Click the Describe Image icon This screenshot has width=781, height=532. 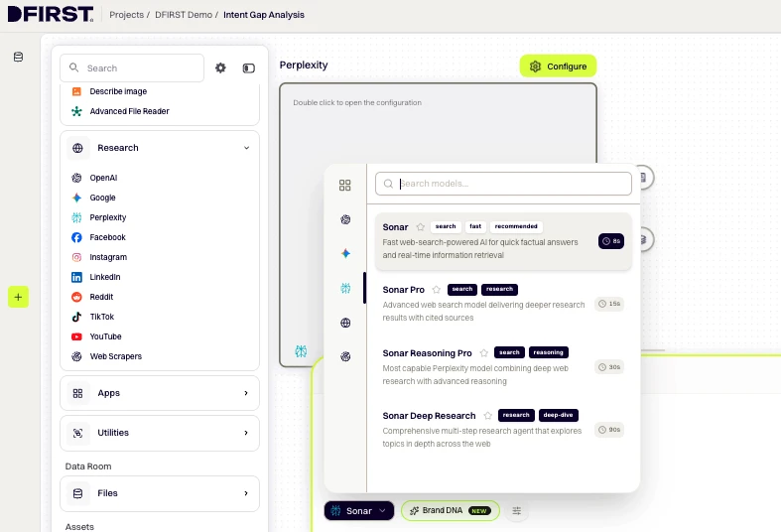click(76, 91)
